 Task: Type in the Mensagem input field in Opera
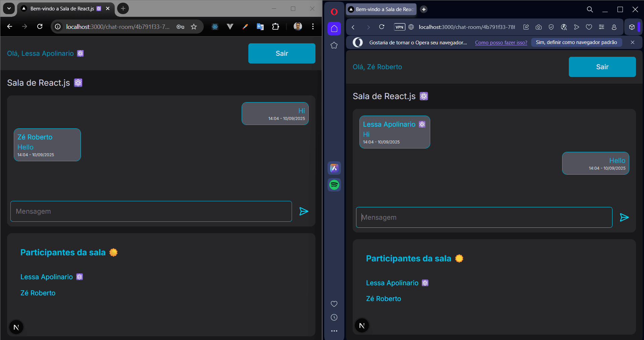(x=483, y=217)
